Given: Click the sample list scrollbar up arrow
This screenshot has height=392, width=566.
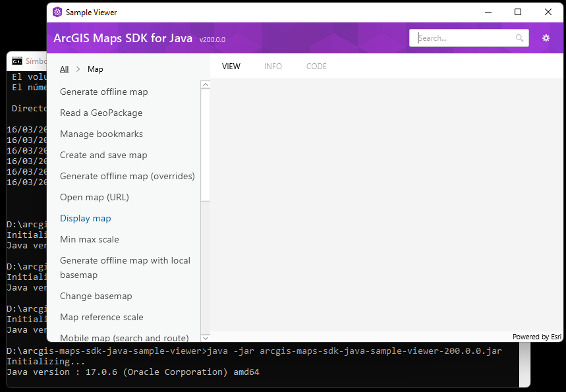Looking at the screenshot, I should coord(205,84).
